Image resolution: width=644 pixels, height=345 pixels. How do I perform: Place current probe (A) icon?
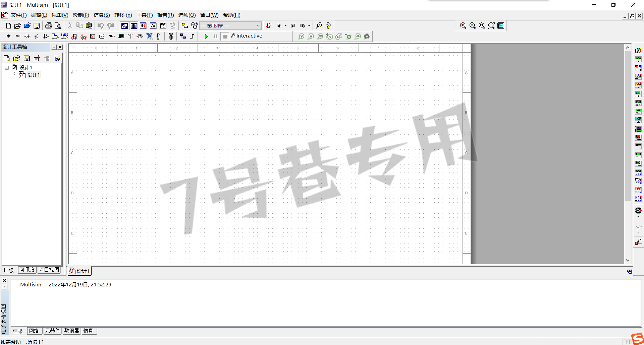(x=311, y=36)
